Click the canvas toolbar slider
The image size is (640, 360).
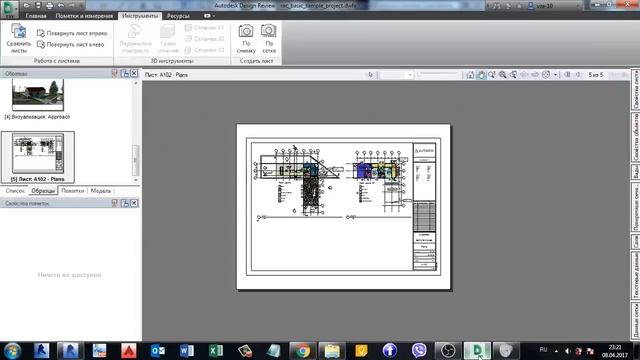[x=439, y=75]
